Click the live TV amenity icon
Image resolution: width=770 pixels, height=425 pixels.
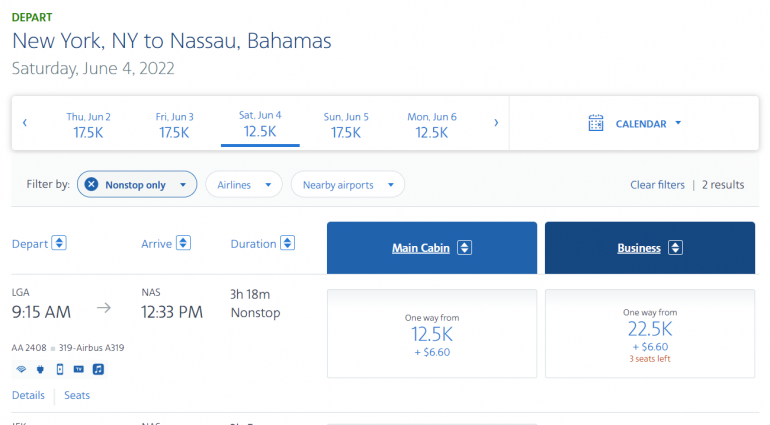(x=79, y=369)
